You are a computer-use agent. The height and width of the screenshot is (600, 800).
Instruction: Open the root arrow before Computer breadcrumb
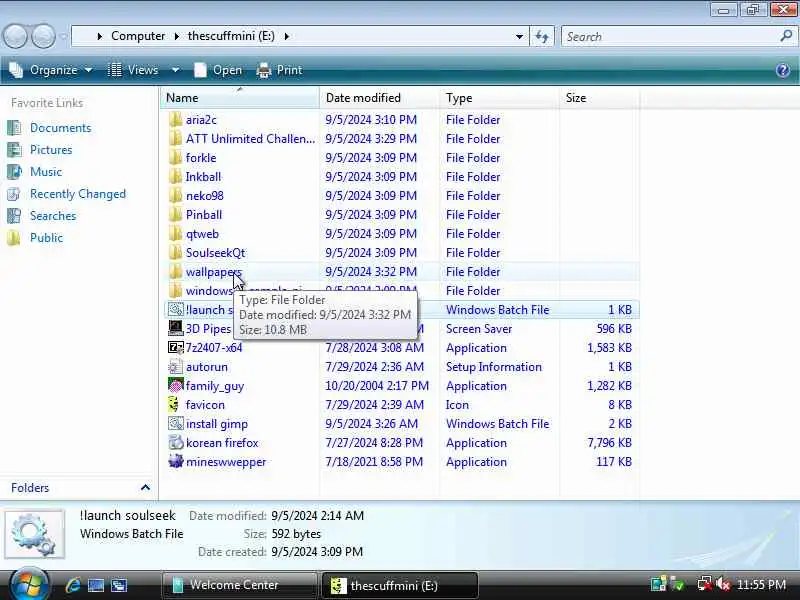click(99, 36)
